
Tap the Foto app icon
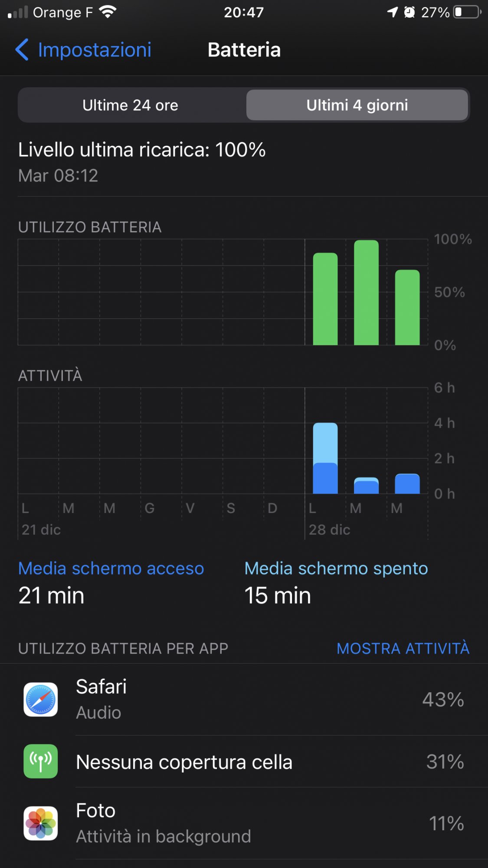pos(41,823)
